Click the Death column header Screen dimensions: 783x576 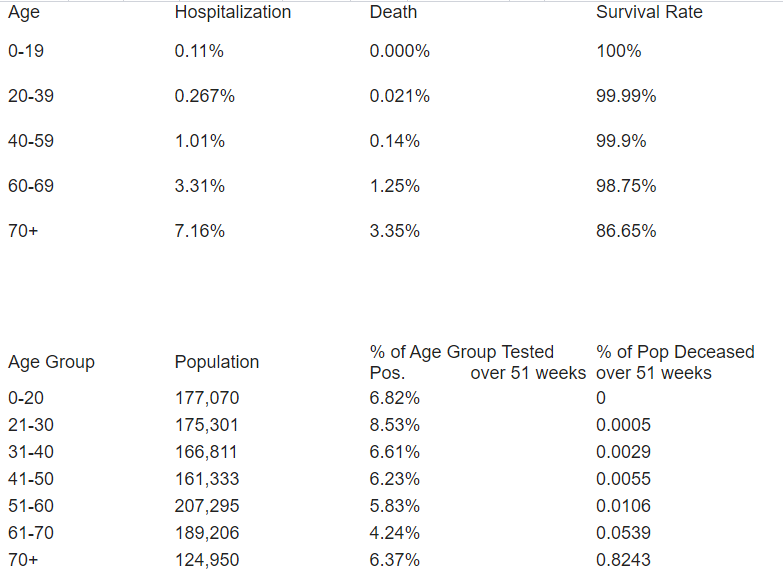tap(393, 13)
